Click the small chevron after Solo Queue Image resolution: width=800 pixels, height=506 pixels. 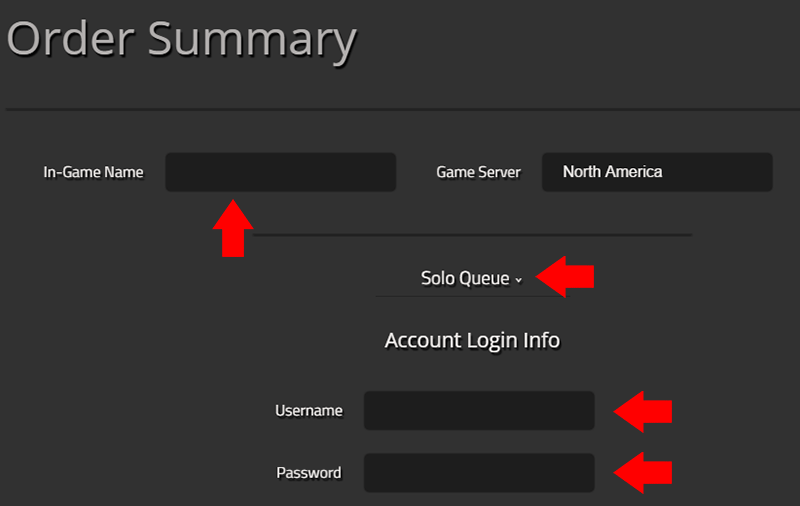pos(519,281)
